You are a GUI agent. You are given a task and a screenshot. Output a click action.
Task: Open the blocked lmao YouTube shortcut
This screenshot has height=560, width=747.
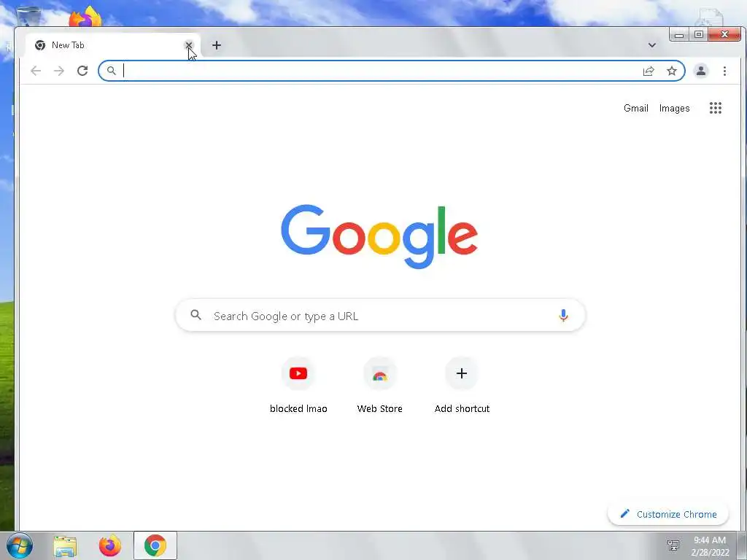pos(298,386)
